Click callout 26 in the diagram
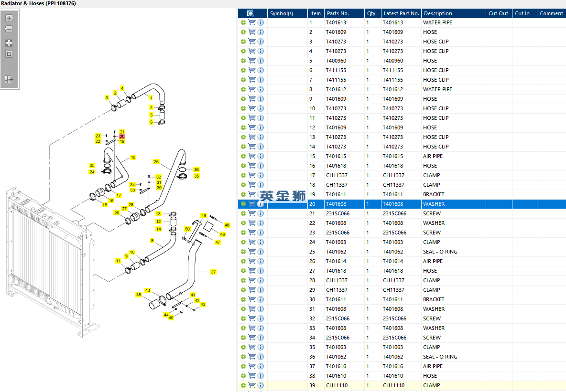Screen dimensions: 566x392 156,162
